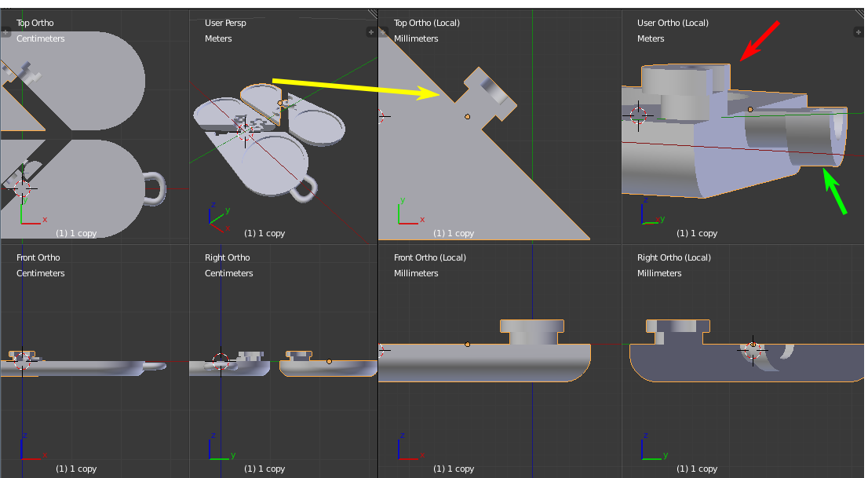Expand the properties plus button in User Persp view
Screen dimensions: 868x478
tap(371, 32)
